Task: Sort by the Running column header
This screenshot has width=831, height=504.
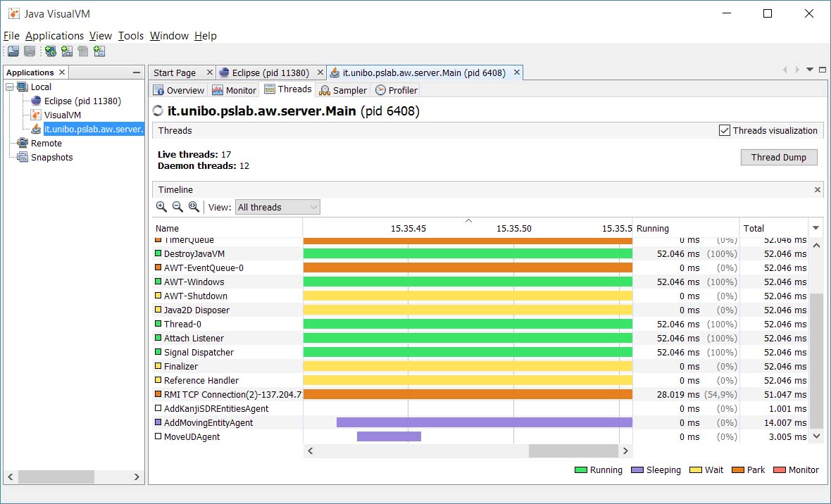Action: (686, 228)
